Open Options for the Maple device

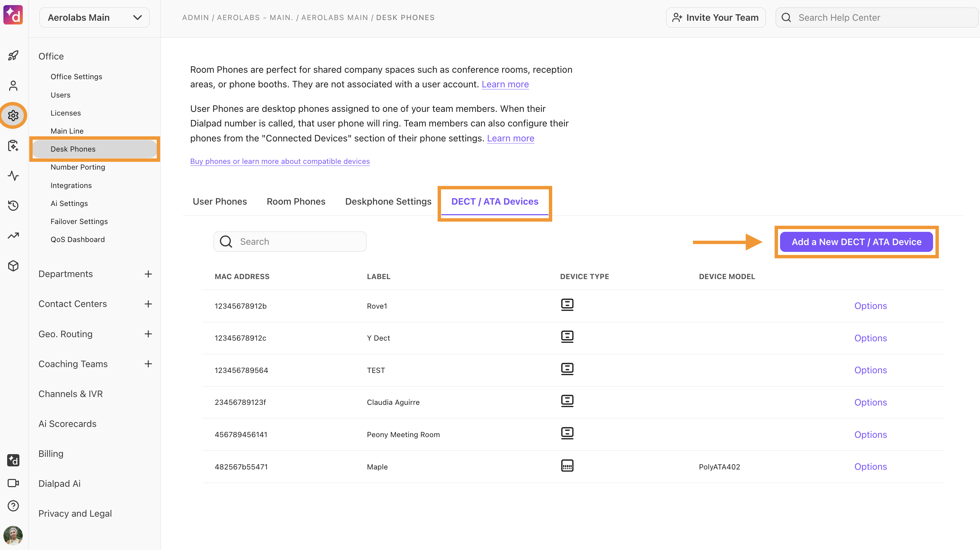(871, 467)
